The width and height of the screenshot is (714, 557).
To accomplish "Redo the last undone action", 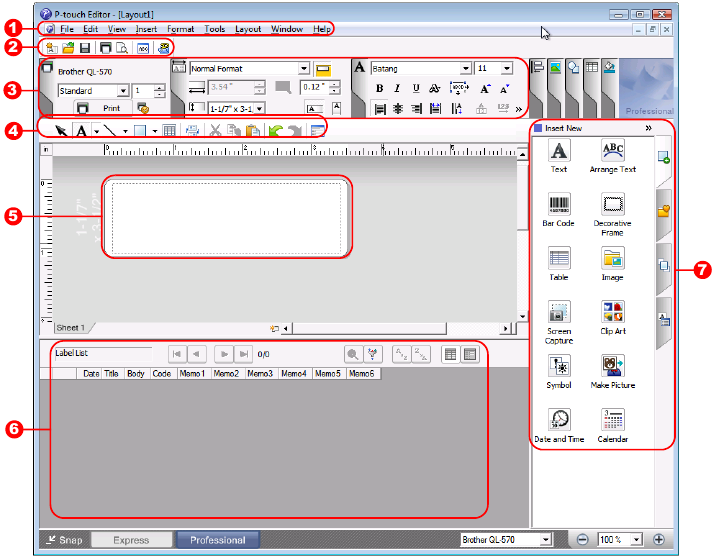I will pyautogui.click(x=295, y=131).
